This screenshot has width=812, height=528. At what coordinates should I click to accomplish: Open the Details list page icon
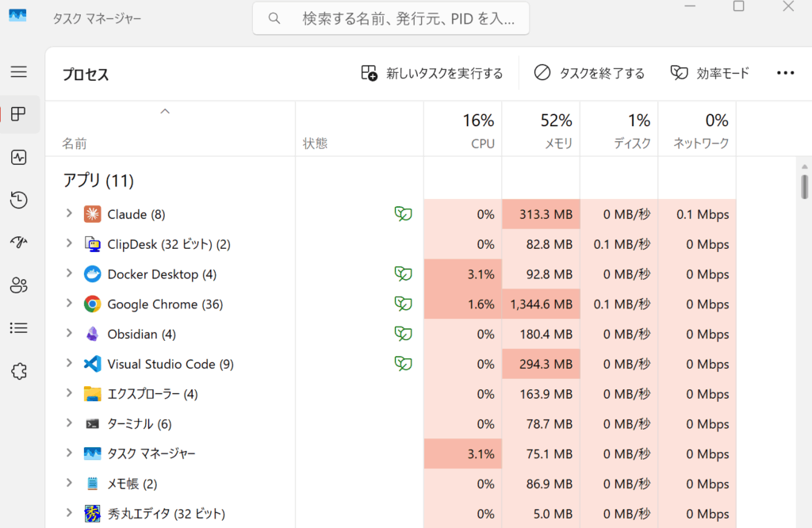(19, 327)
